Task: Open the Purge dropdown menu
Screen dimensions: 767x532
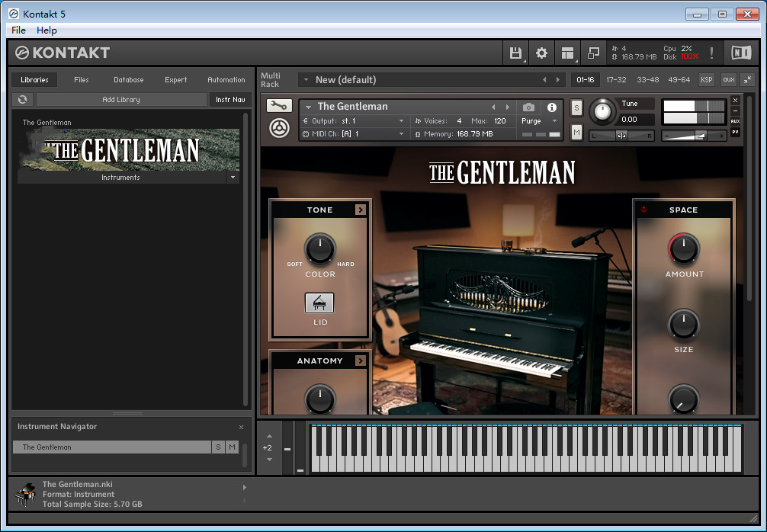Action: coord(554,120)
